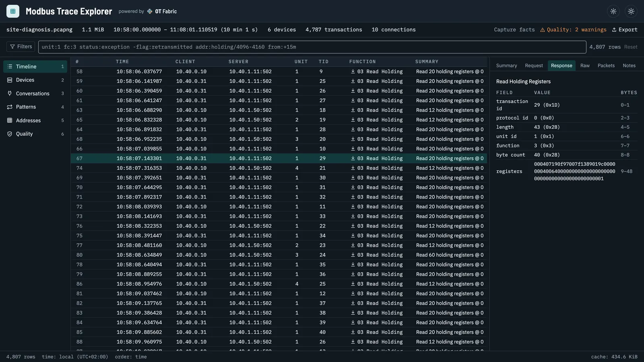The height and width of the screenshot is (362, 644).
Task: Open Patterns view in sidebar
Action: [35, 107]
